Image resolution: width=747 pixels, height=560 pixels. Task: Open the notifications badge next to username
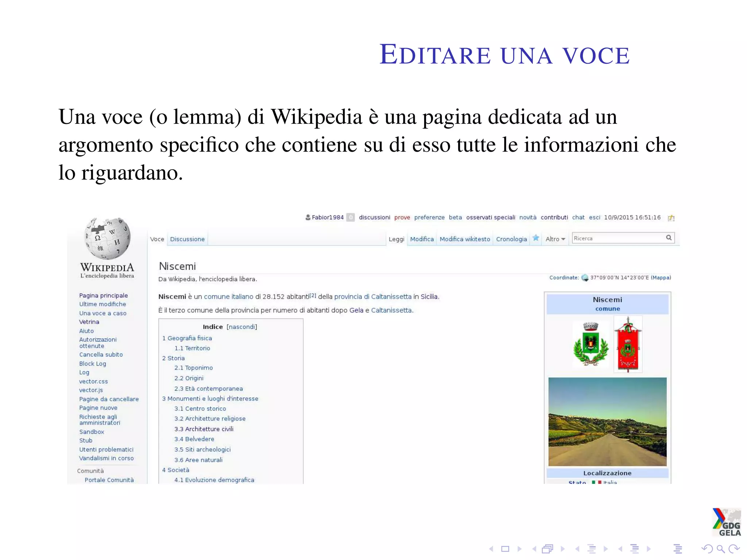(351, 217)
